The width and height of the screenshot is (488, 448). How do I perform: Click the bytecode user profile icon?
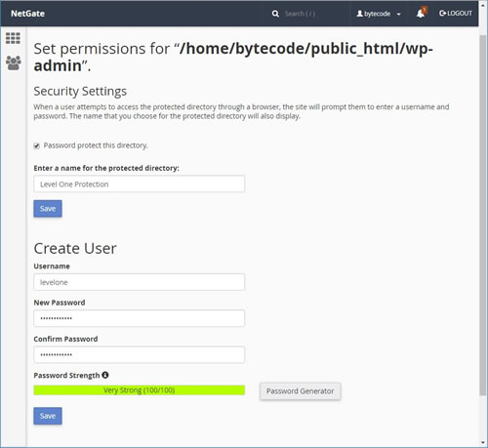click(359, 14)
